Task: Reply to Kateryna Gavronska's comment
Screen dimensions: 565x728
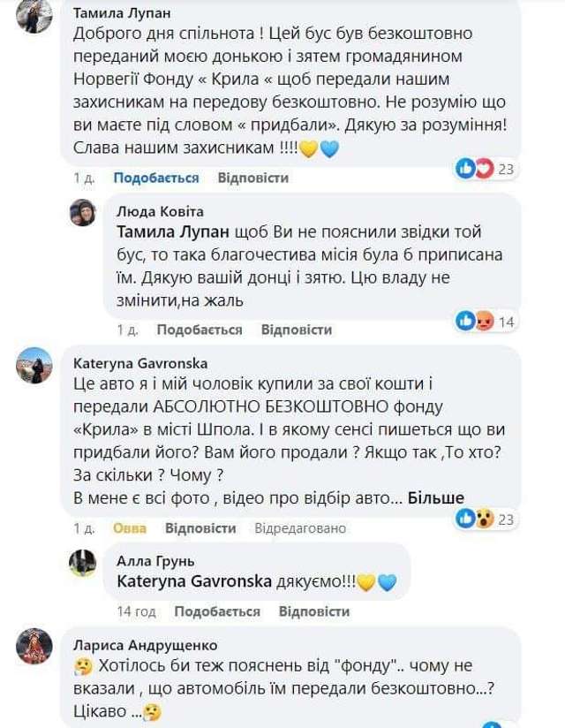Action: pos(200,528)
